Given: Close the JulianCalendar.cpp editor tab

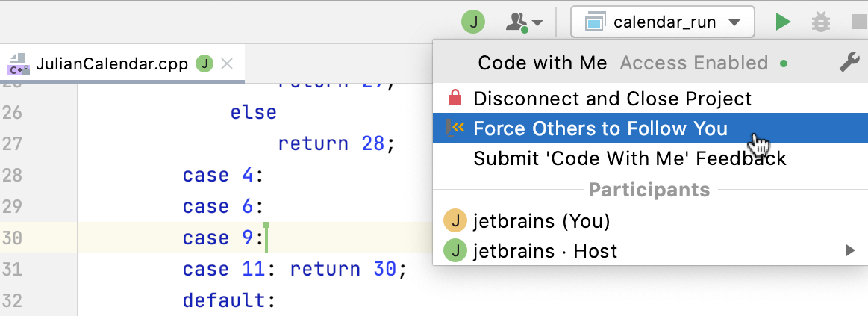Looking at the screenshot, I should (x=228, y=63).
